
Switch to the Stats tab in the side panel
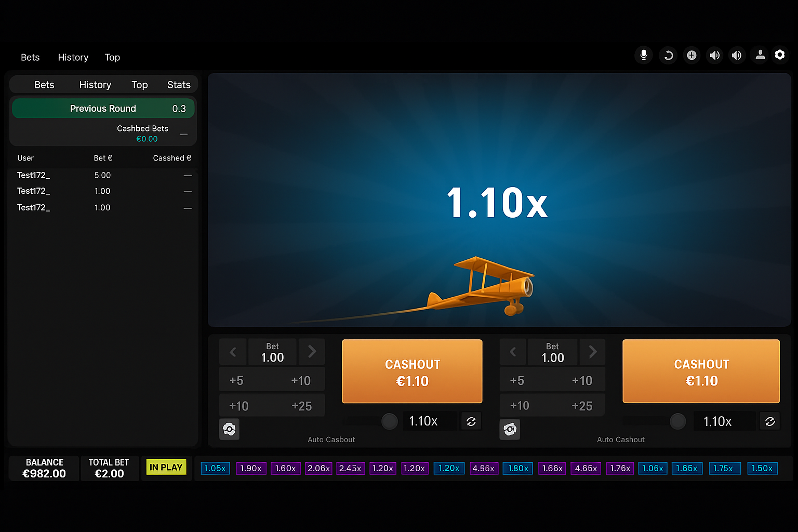[179, 85]
